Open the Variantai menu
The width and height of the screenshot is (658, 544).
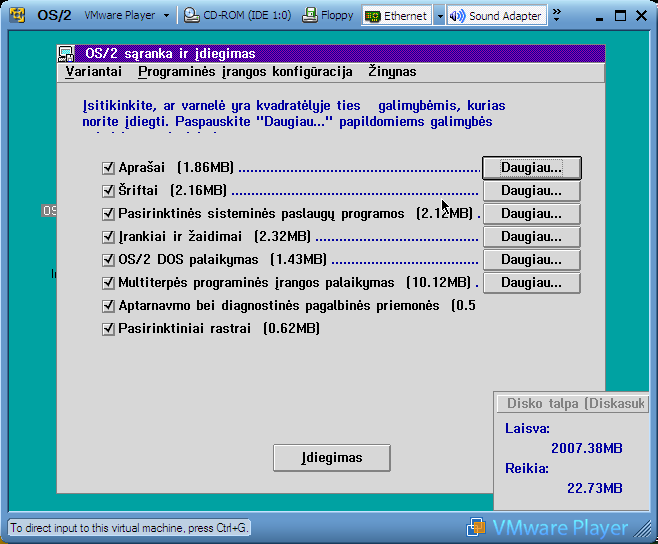point(94,72)
